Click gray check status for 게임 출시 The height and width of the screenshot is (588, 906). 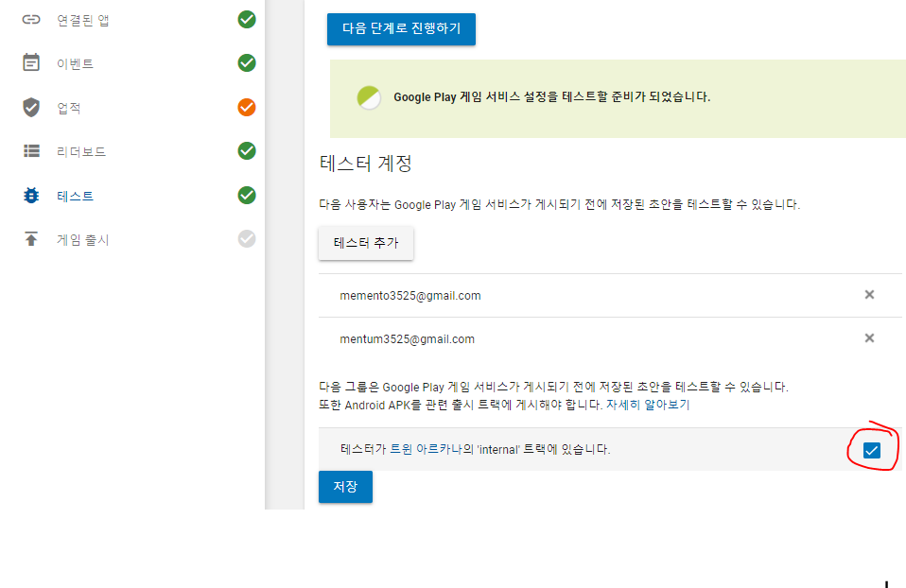[247, 238]
